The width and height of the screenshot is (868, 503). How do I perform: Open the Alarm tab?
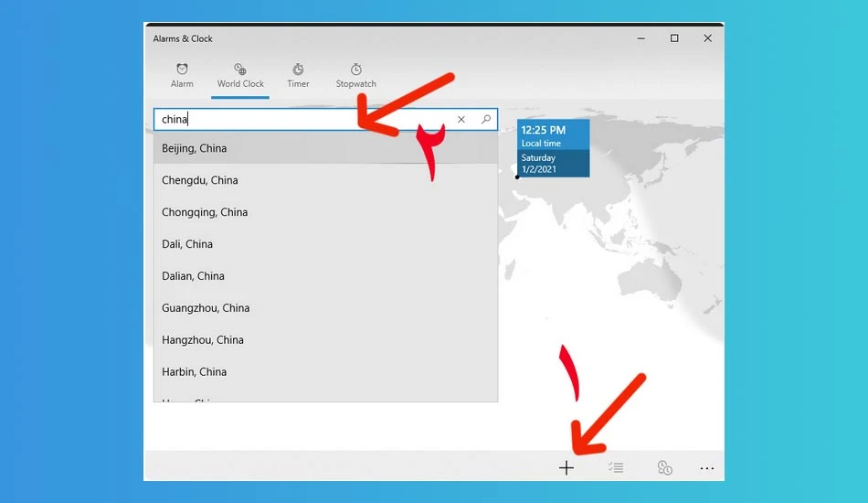click(182, 76)
